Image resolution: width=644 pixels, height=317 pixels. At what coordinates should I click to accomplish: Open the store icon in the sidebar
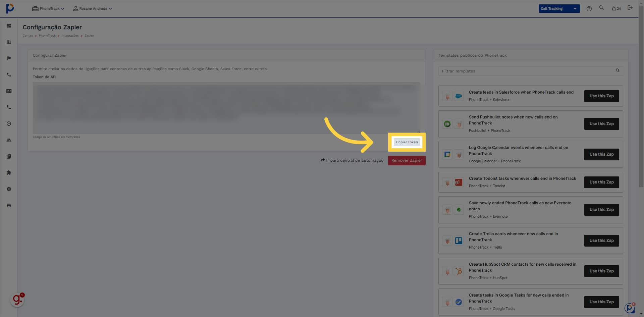tap(9, 205)
